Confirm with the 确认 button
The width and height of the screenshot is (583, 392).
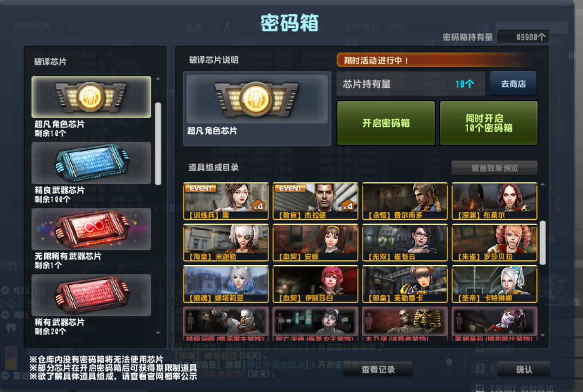pos(524,369)
